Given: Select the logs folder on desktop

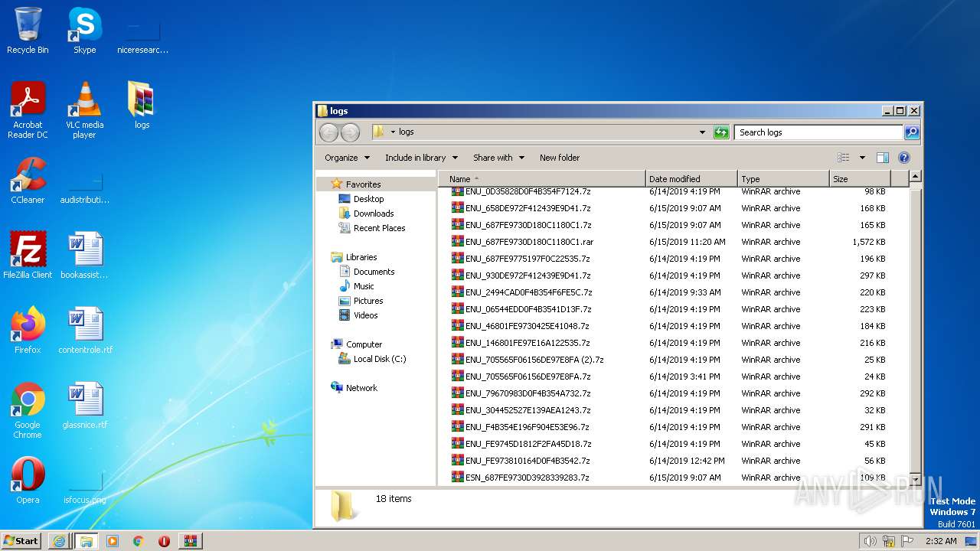Looking at the screenshot, I should [x=142, y=105].
